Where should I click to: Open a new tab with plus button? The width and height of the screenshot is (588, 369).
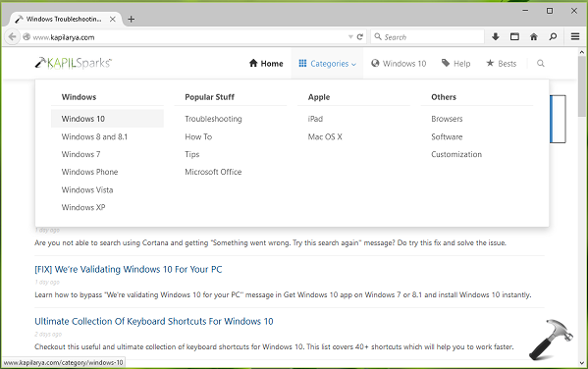131,19
